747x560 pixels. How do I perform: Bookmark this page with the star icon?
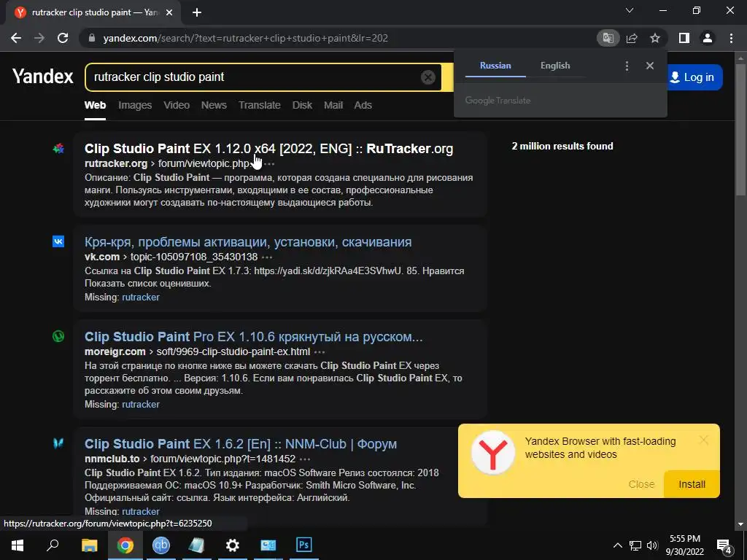(x=655, y=38)
